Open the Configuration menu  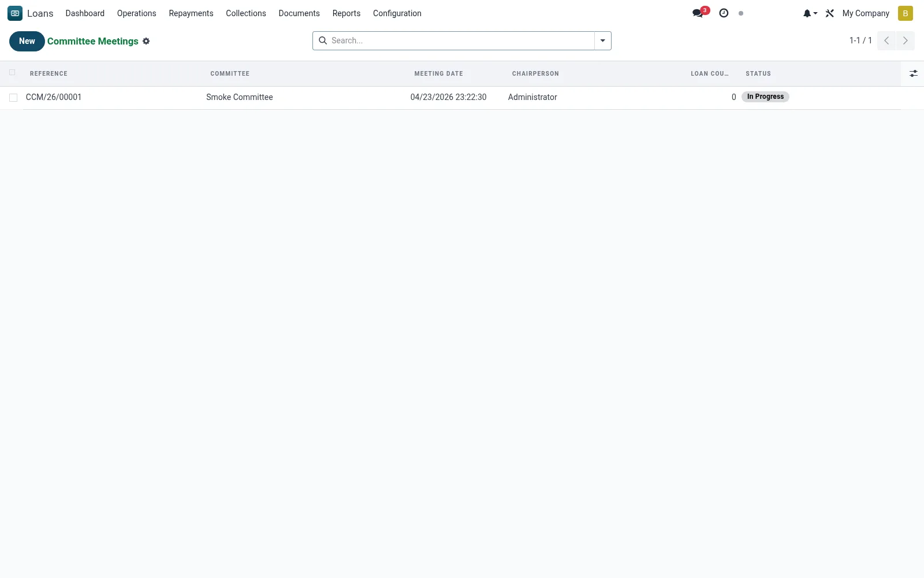(397, 13)
